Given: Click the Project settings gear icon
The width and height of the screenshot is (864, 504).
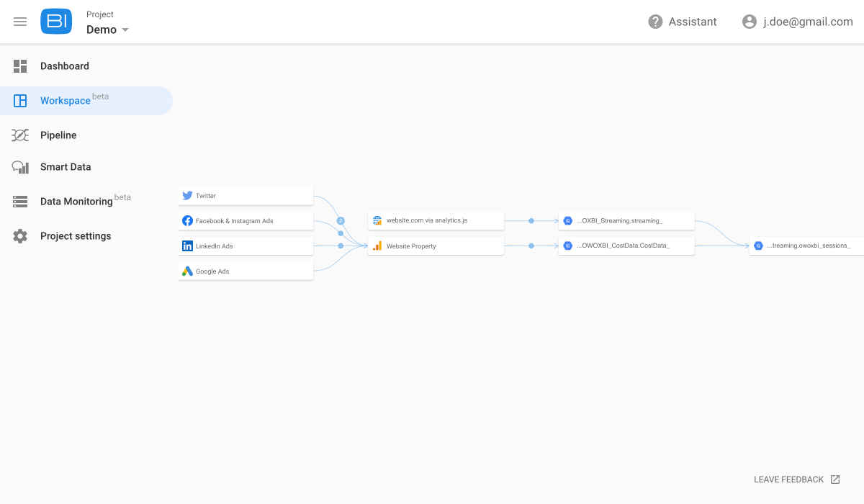Looking at the screenshot, I should click(x=20, y=236).
